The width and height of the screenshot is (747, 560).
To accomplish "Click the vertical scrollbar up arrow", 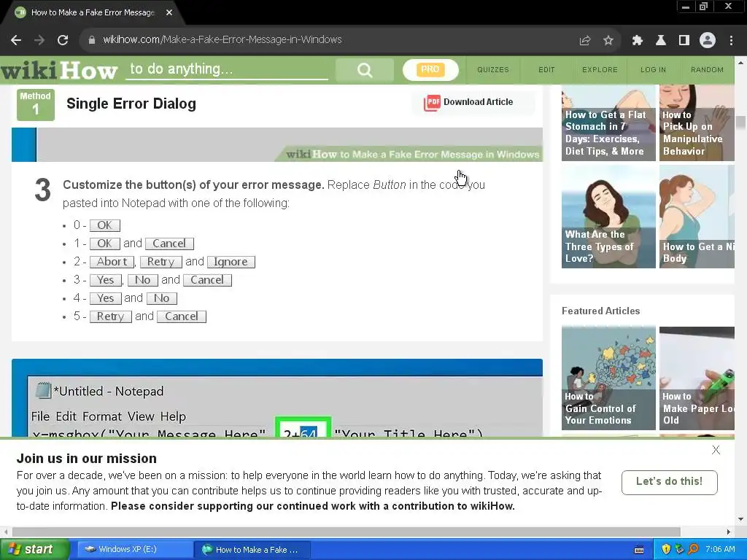I will [x=740, y=63].
